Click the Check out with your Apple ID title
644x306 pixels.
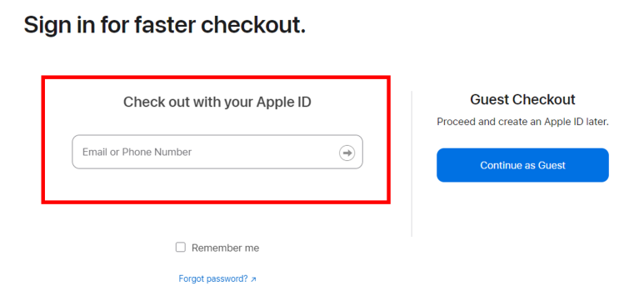coord(217,102)
